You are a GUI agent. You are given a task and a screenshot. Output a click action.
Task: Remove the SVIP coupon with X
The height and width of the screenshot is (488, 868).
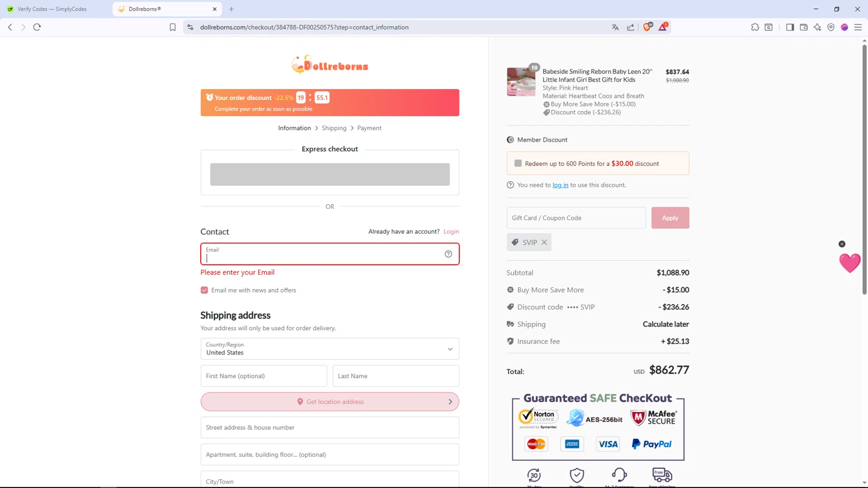(x=545, y=242)
